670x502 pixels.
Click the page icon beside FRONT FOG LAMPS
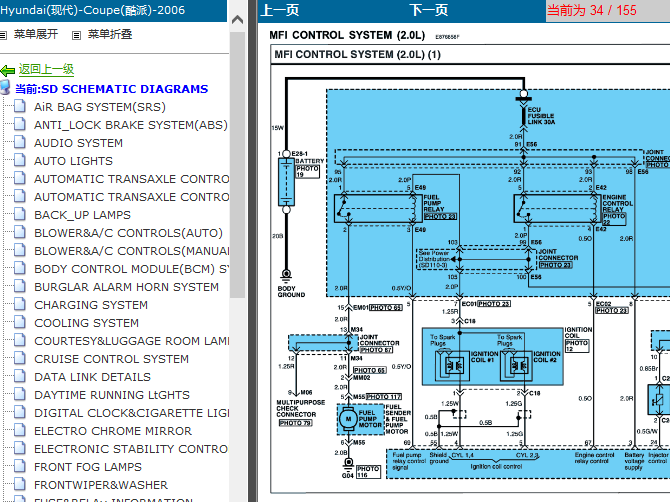[19, 466]
